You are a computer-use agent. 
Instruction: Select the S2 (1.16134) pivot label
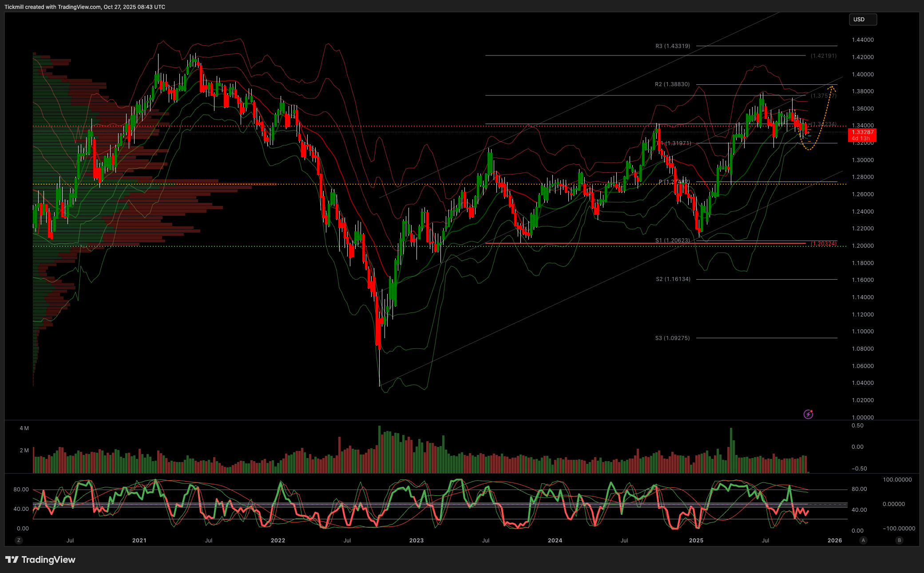pos(673,279)
